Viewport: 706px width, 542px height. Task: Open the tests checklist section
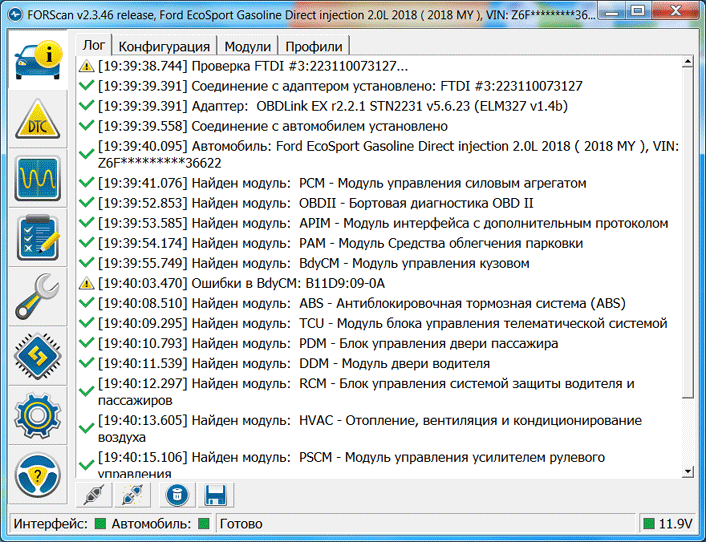pos(38,238)
